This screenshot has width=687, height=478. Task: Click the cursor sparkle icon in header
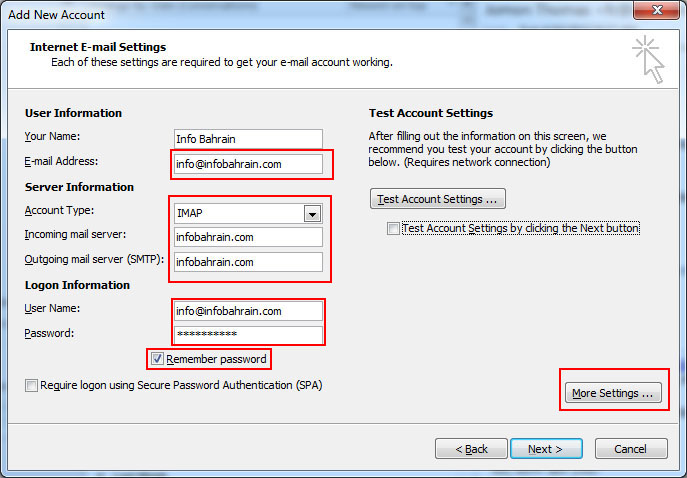[x=647, y=60]
